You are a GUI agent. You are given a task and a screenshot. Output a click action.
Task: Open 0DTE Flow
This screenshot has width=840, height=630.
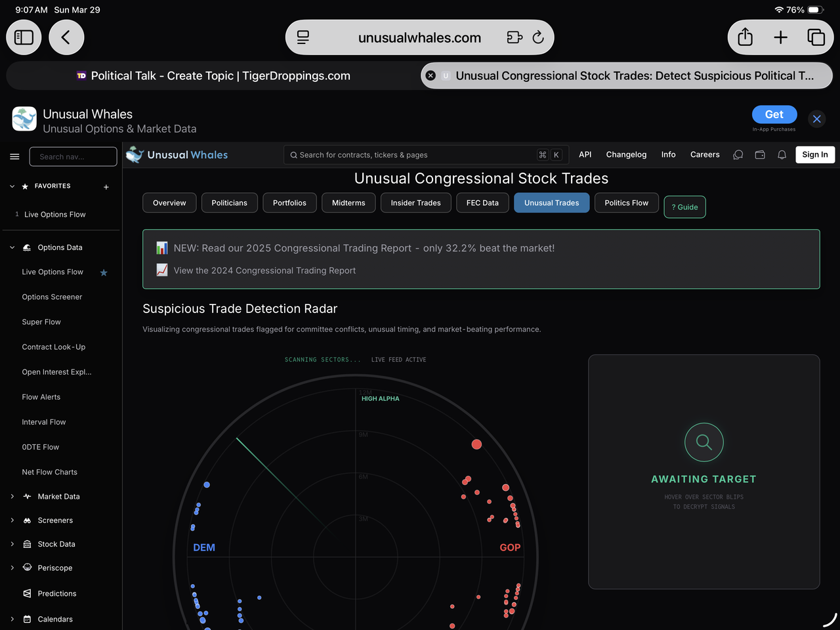[41, 447]
